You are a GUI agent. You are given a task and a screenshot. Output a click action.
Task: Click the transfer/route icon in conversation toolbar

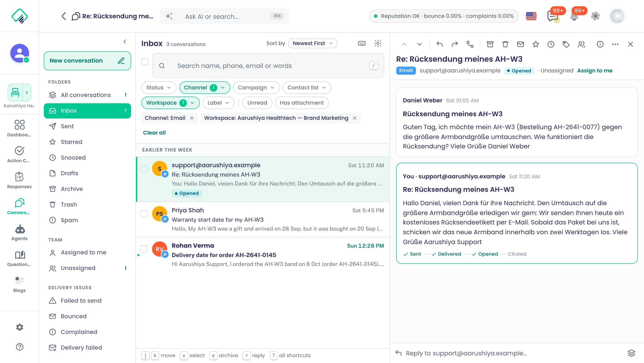pos(470,44)
